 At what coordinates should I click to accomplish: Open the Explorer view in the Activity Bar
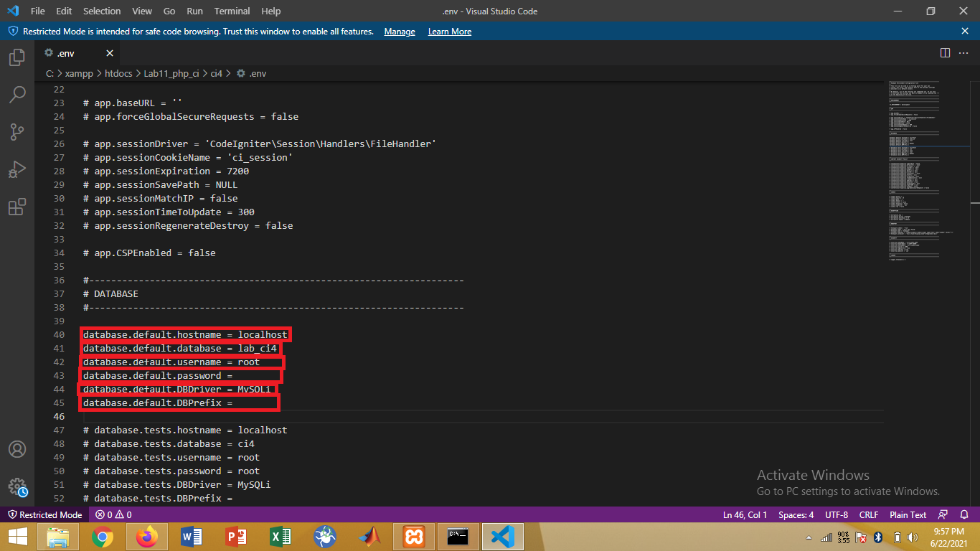click(x=17, y=57)
